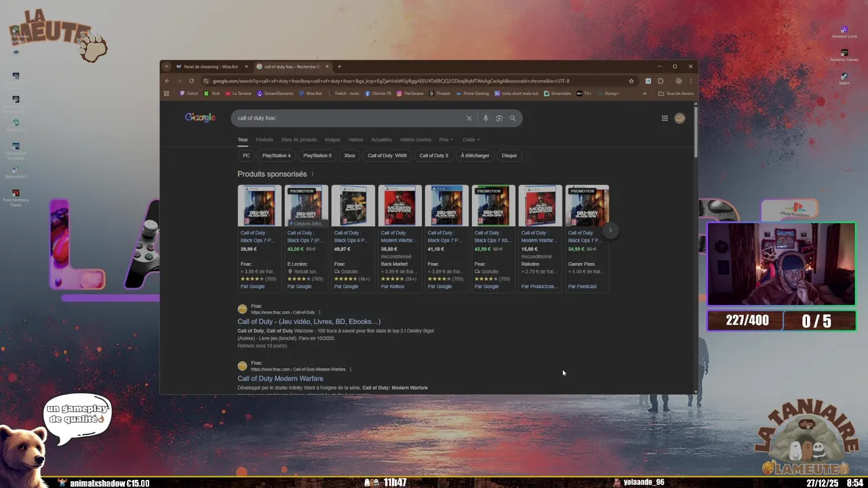The height and width of the screenshot is (488, 868).
Task: Search by image with the Lens icon
Action: pyautogui.click(x=499, y=118)
